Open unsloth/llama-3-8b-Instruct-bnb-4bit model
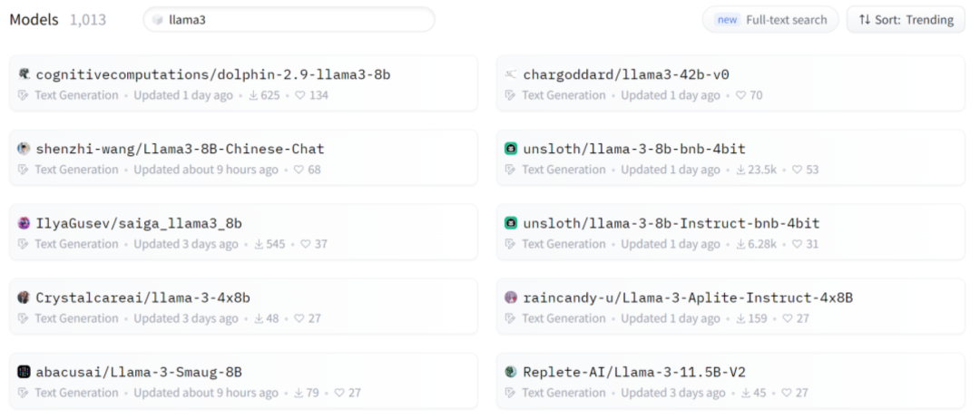Image resolution: width=980 pixels, height=419 pixels. tap(730, 231)
